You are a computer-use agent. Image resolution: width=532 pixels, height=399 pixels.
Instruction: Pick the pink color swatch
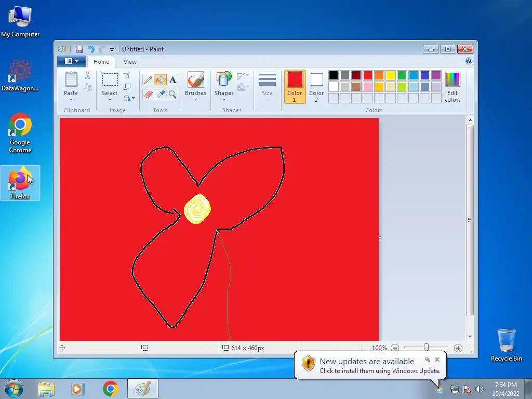click(x=368, y=87)
